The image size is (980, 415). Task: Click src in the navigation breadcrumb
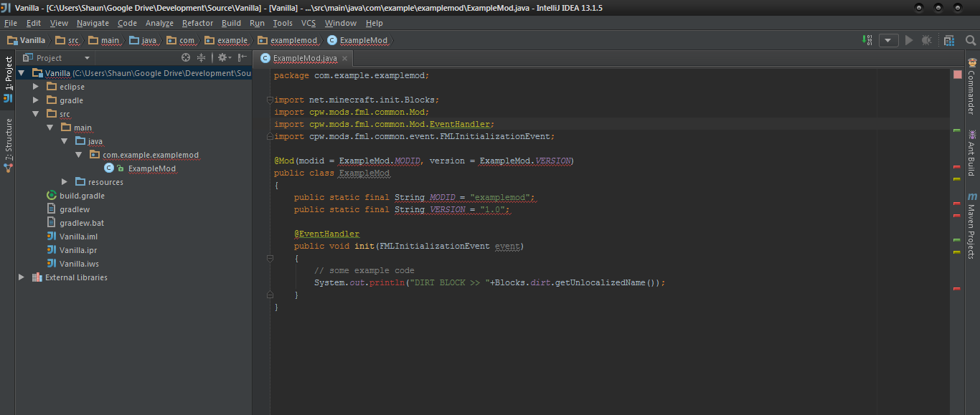(x=67, y=40)
